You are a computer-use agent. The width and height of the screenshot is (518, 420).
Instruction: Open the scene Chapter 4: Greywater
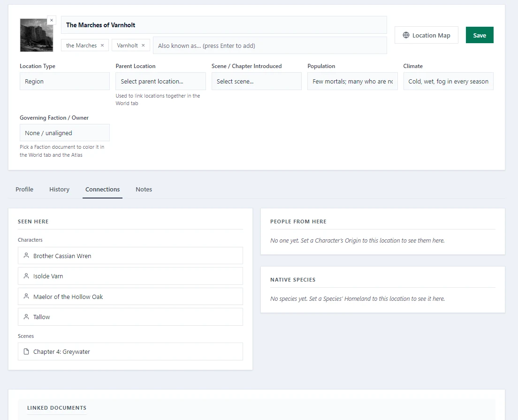[x=130, y=351]
